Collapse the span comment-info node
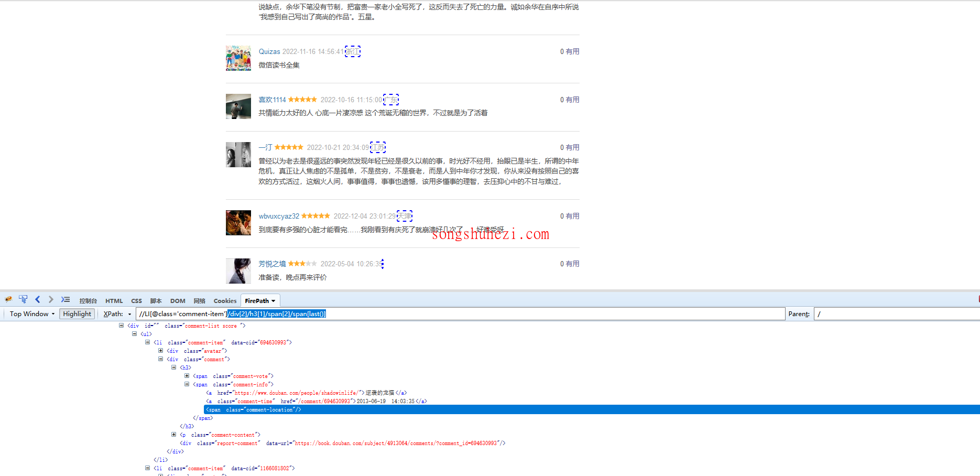980x476 pixels. 187,384
